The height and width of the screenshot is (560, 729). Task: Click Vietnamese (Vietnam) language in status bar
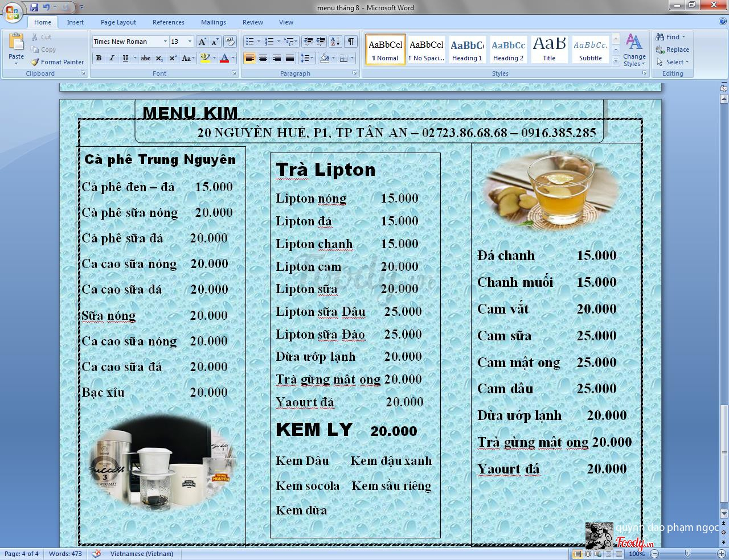141,554
